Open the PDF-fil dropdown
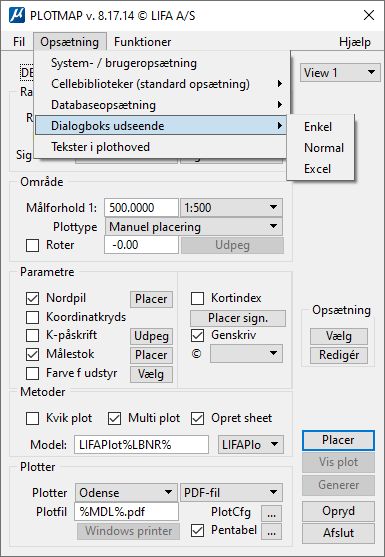This screenshot has height=557, width=385. [232, 493]
